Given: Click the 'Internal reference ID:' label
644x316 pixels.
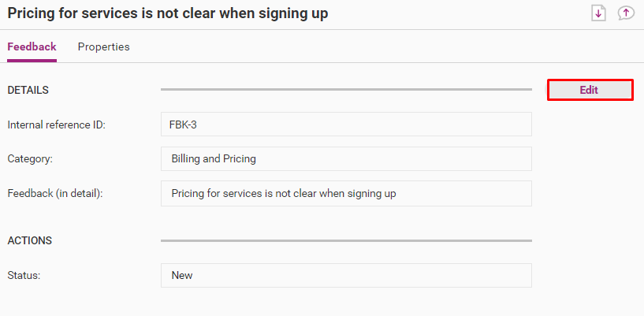Looking at the screenshot, I should click(x=56, y=125).
